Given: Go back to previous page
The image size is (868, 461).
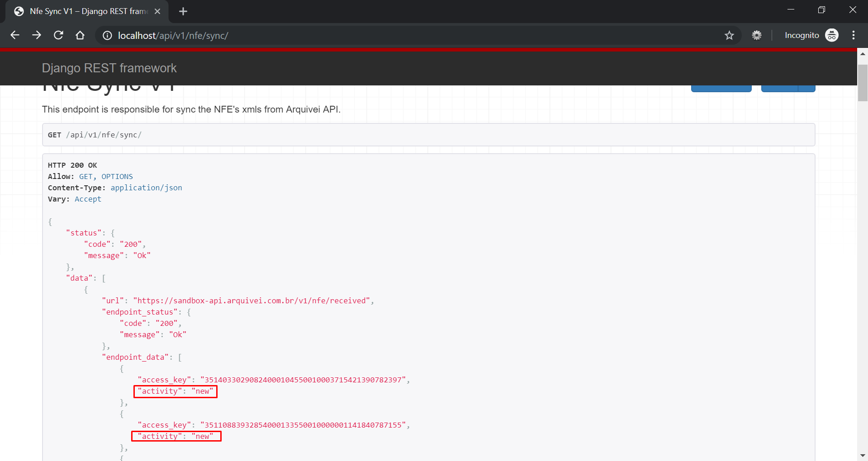Looking at the screenshot, I should point(15,35).
